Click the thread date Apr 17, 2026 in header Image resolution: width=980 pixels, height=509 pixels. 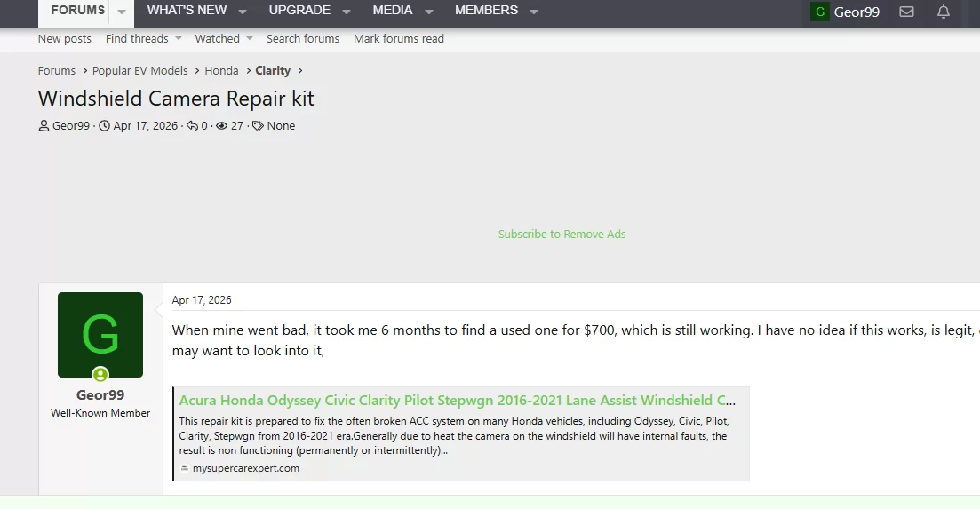click(145, 126)
